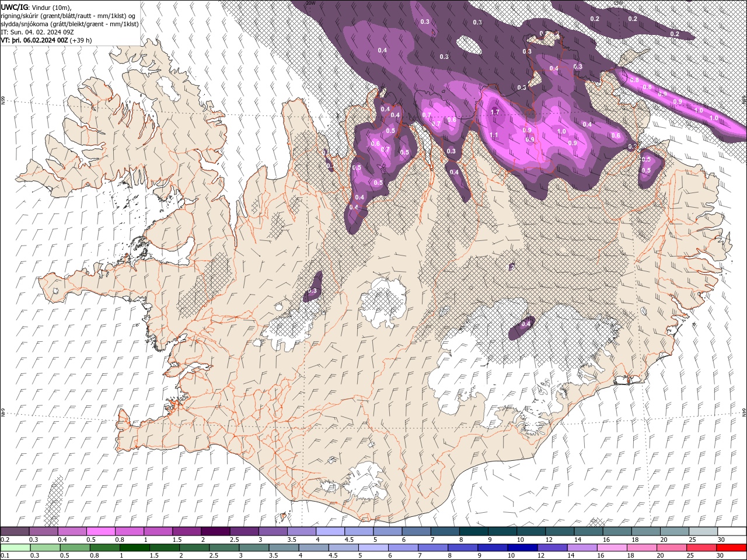Pick the bright red 30 mm rain swatch
This screenshot has height=560, width=747.
(731, 547)
